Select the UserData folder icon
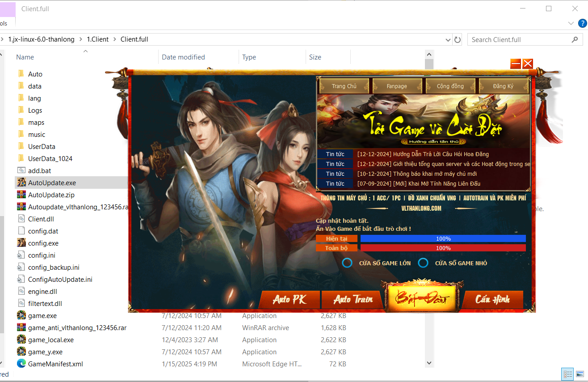588x382 pixels. 21,146
